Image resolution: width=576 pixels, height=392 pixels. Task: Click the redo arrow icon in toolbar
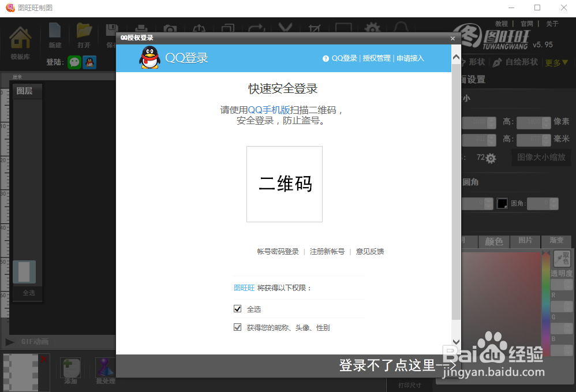coord(256,28)
